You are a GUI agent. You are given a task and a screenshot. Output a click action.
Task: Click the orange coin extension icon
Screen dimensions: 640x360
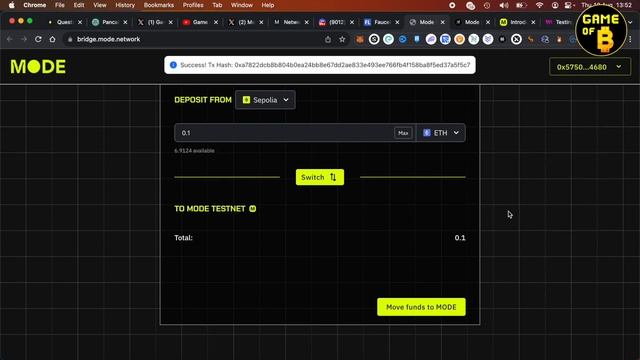coord(460,39)
